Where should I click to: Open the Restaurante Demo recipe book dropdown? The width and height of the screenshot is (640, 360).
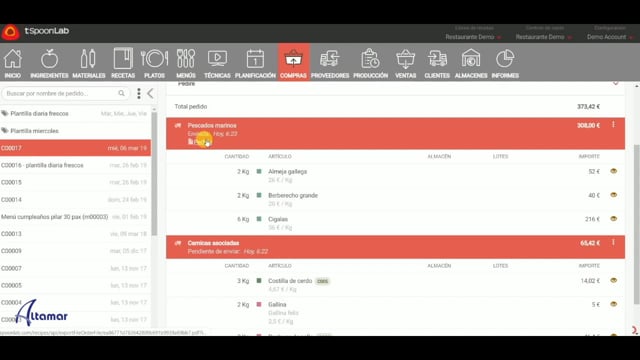(473, 37)
